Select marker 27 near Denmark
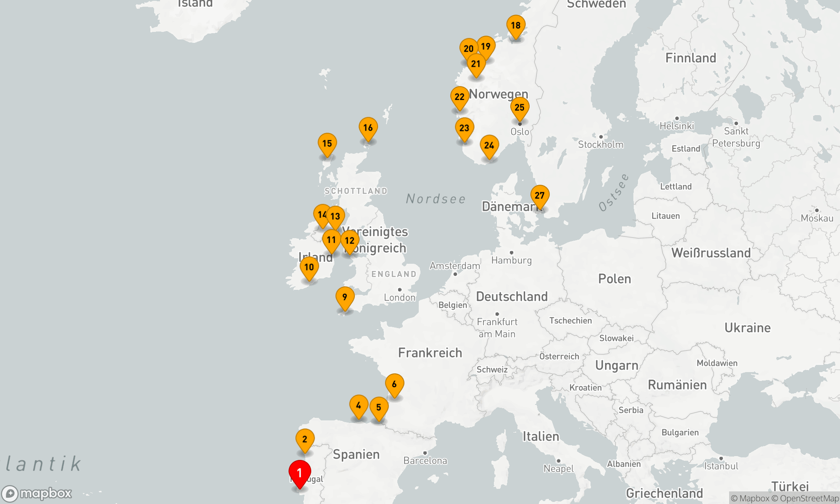 point(540,197)
